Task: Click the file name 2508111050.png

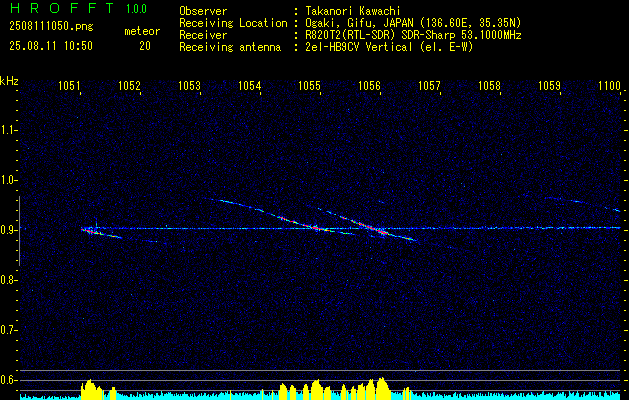Action: (51, 26)
